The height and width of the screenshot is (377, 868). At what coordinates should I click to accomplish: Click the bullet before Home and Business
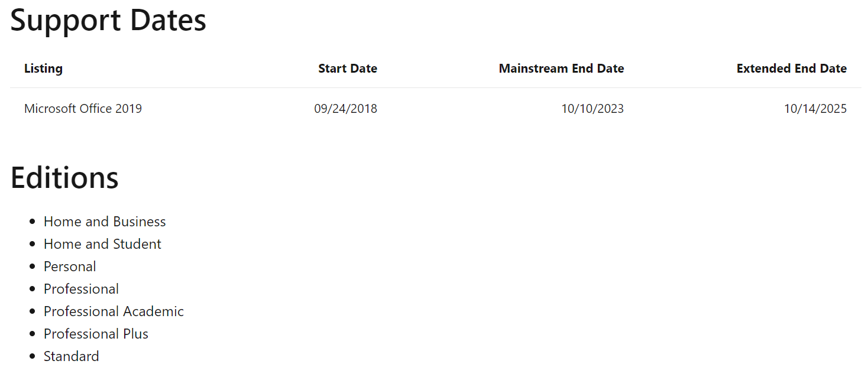coord(33,222)
